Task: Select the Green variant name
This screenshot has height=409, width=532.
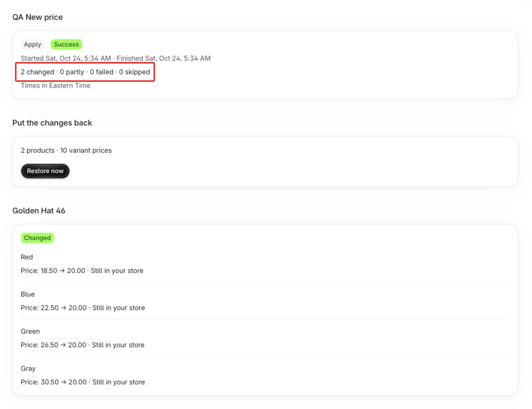Action: 30,331
